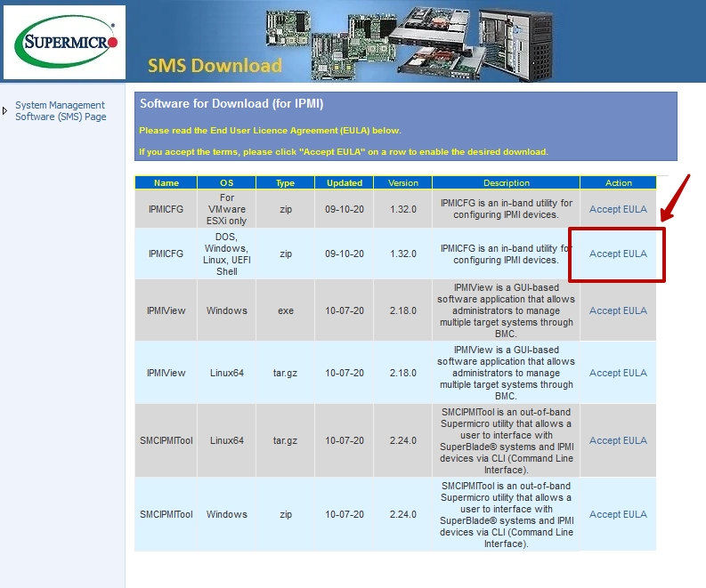Viewport: 706px width, 588px height.
Task: Click 'DOS, Windows, Linux, UEFI Shell' cell
Action: (226, 254)
